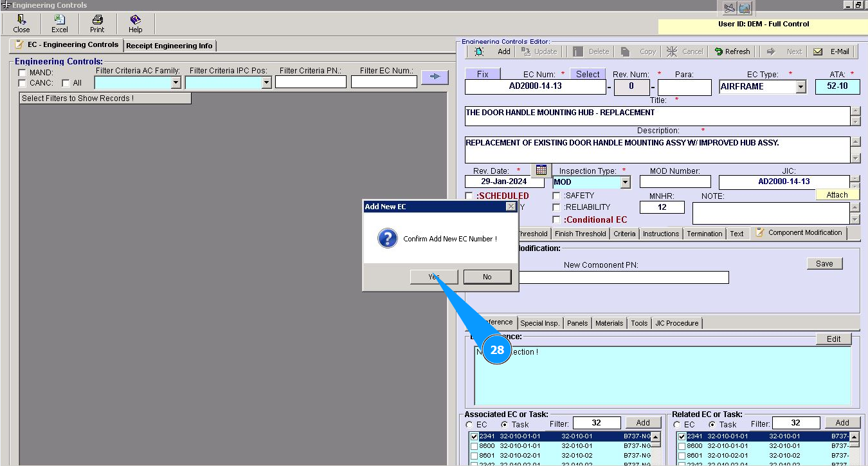Click the Copy toolbar button
Viewport: 868px width, 466px height.
[639, 51]
